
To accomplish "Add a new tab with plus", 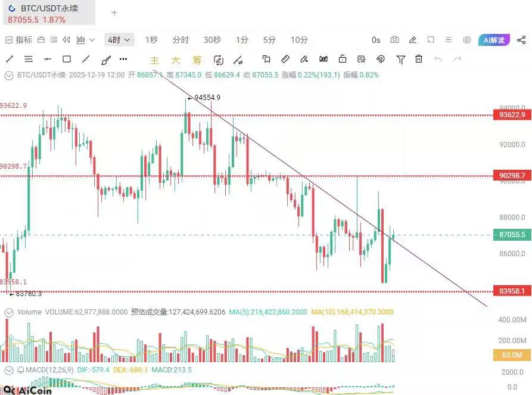I will click(x=114, y=13).
